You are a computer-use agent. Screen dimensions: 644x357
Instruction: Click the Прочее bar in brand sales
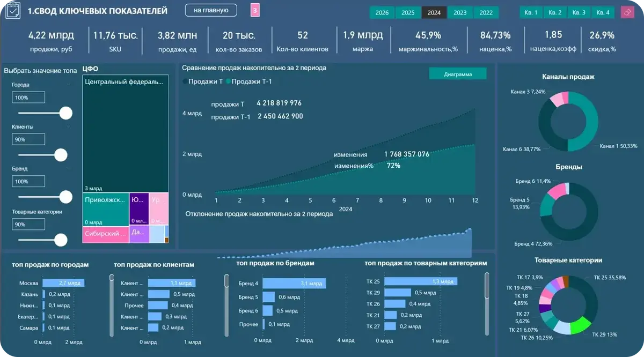click(264, 324)
